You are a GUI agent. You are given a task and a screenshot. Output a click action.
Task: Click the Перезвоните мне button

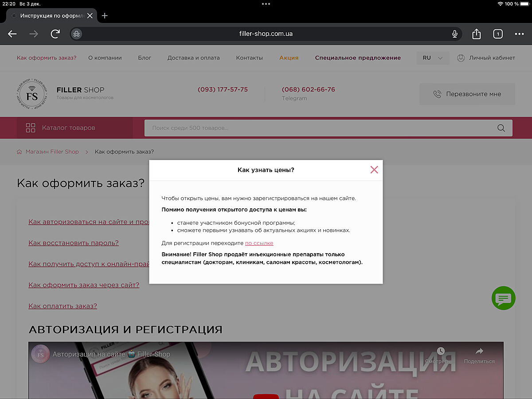point(467,94)
